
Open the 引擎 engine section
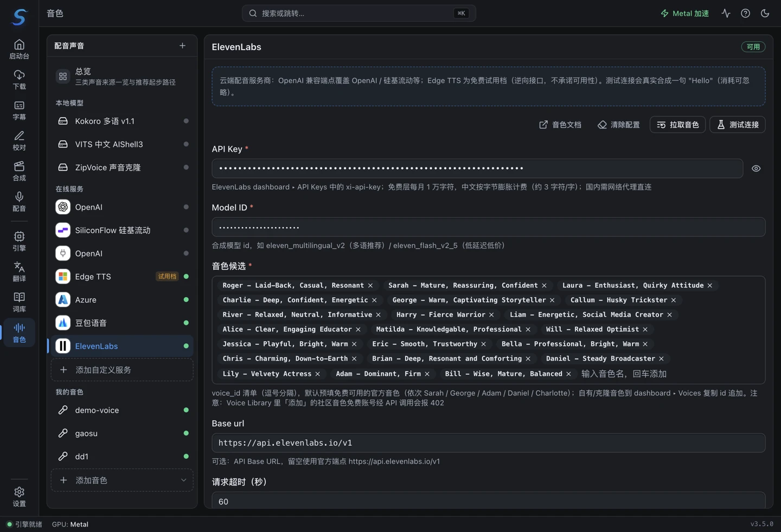point(19,241)
